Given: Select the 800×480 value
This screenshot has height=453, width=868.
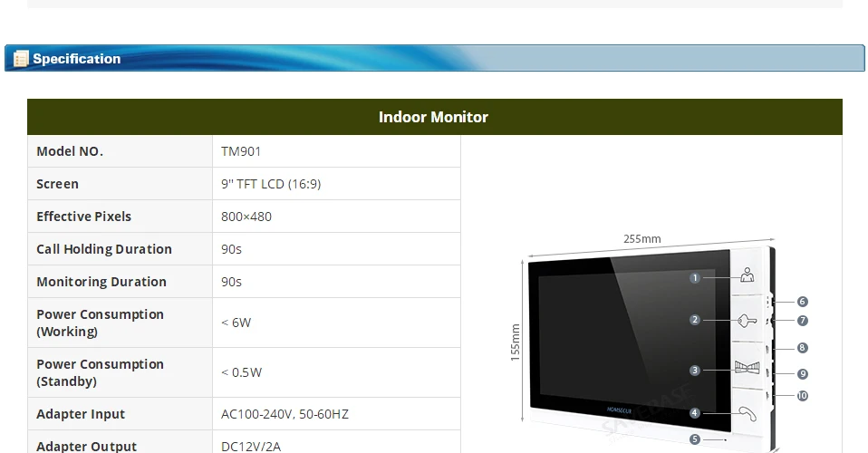Looking at the screenshot, I should pos(246,217).
